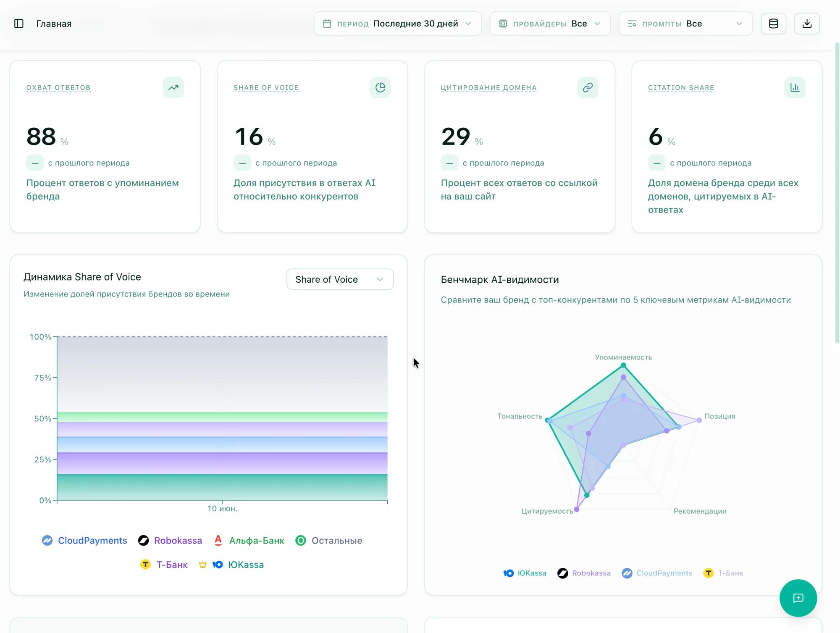
Task: Click the Тональность radar axis label
Action: 520,416
